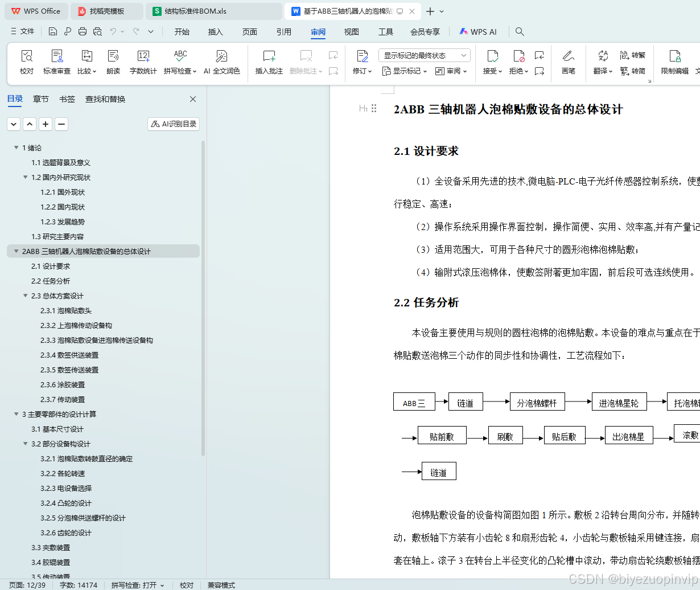Click the 朗读 read aloud icon
This screenshot has height=590, width=700.
coord(113,56)
